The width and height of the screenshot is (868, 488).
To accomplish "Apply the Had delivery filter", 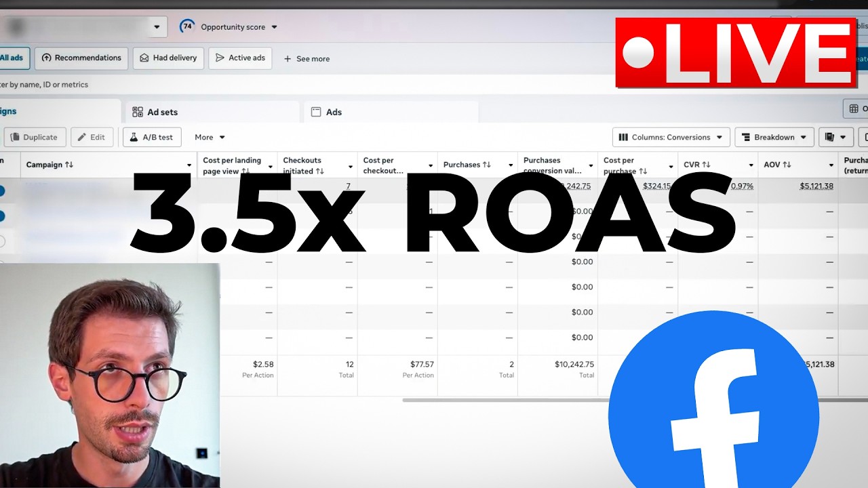I will (168, 58).
